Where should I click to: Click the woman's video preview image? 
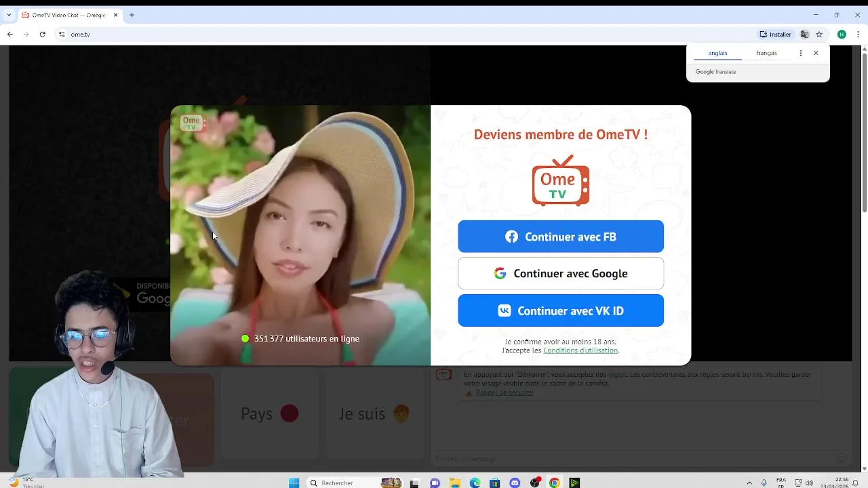pos(300,235)
